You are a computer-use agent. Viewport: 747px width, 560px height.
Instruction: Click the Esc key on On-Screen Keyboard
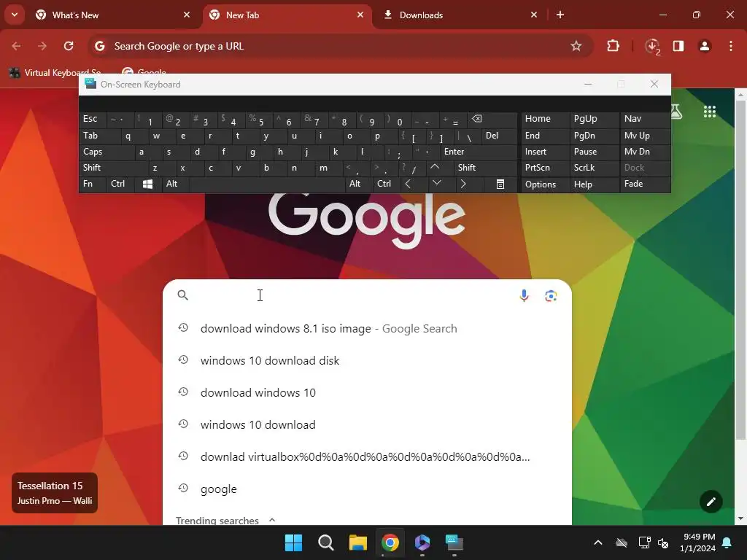[x=93, y=119]
